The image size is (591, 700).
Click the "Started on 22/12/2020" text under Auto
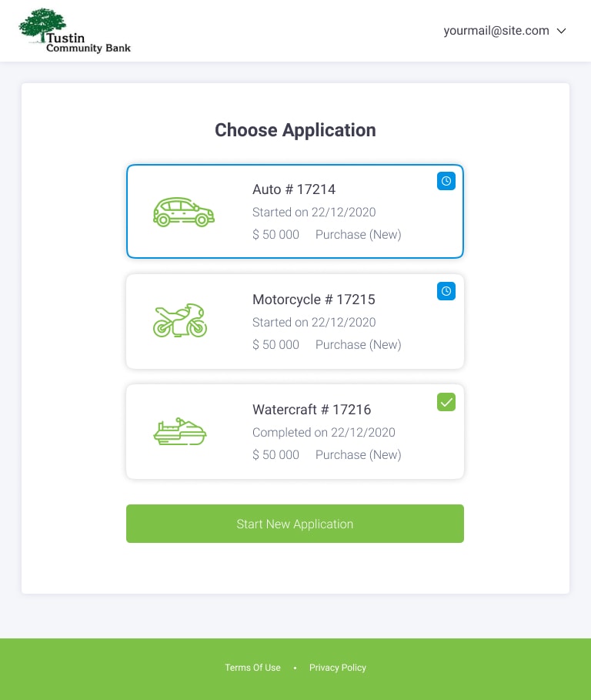tap(314, 212)
